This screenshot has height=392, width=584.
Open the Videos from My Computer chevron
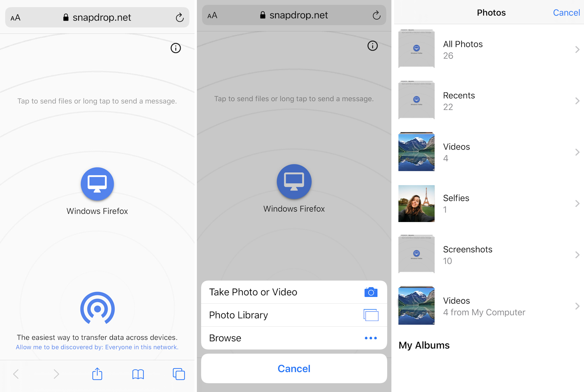(577, 306)
